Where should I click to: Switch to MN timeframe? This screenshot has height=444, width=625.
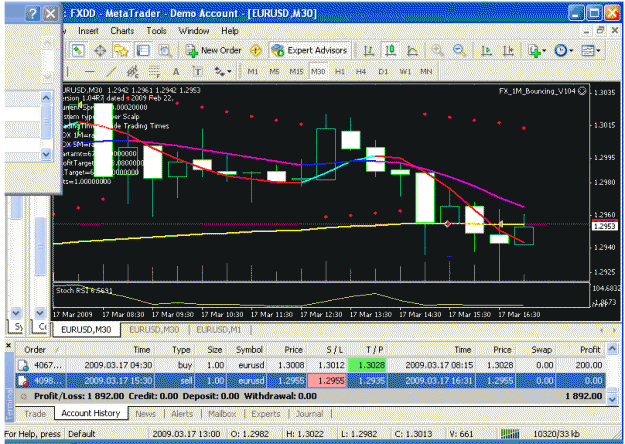click(426, 72)
